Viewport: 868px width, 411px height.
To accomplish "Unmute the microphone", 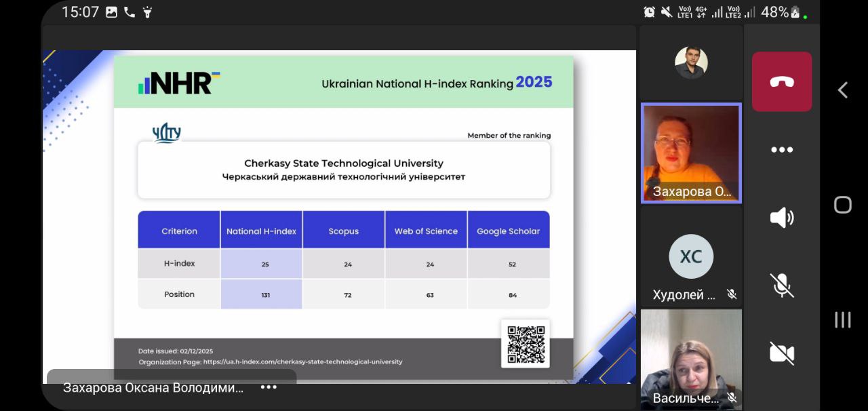I will coord(782,285).
